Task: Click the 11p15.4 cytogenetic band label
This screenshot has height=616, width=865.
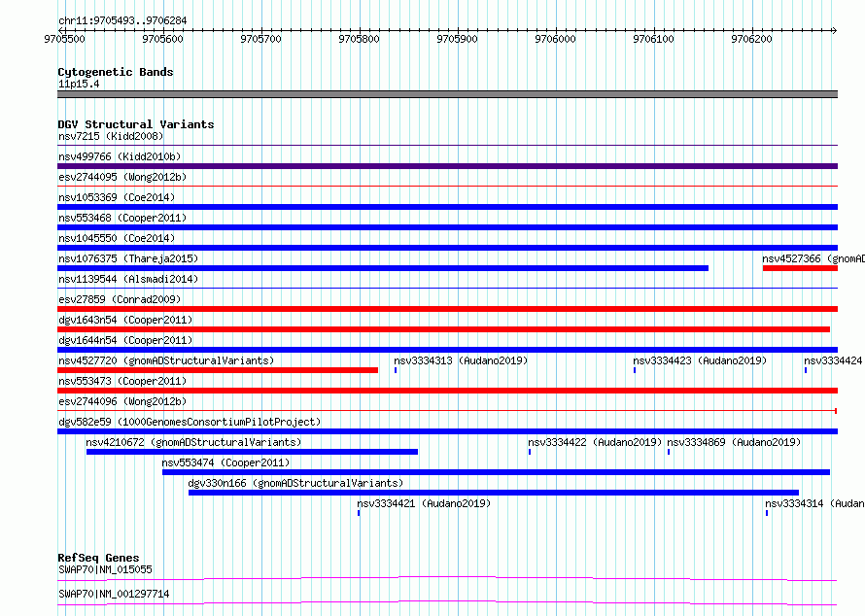Action: [x=79, y=84]
